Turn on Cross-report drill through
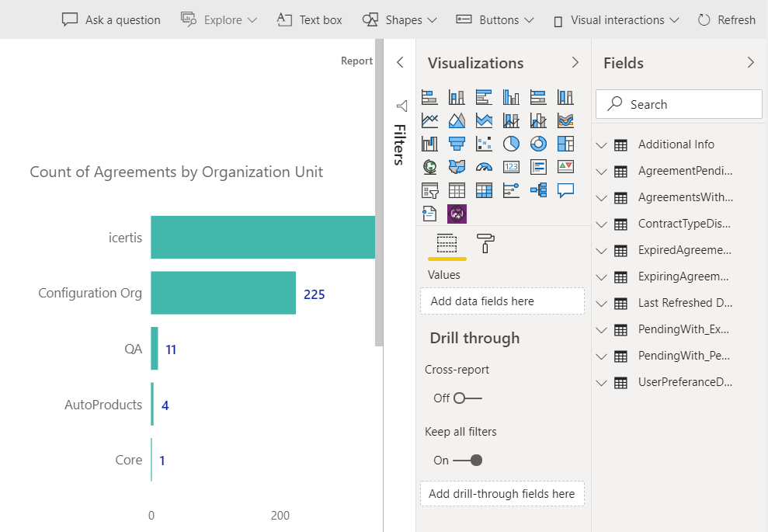This screenshot has width=768, height=532. pyautogui.click(x=467, y=398)
